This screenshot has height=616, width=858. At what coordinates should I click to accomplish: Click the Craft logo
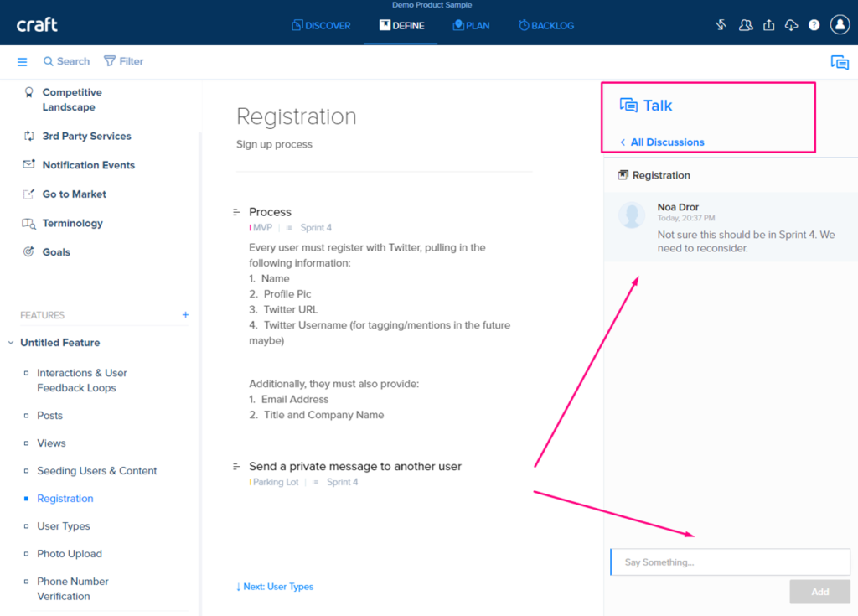coord(37,24)
